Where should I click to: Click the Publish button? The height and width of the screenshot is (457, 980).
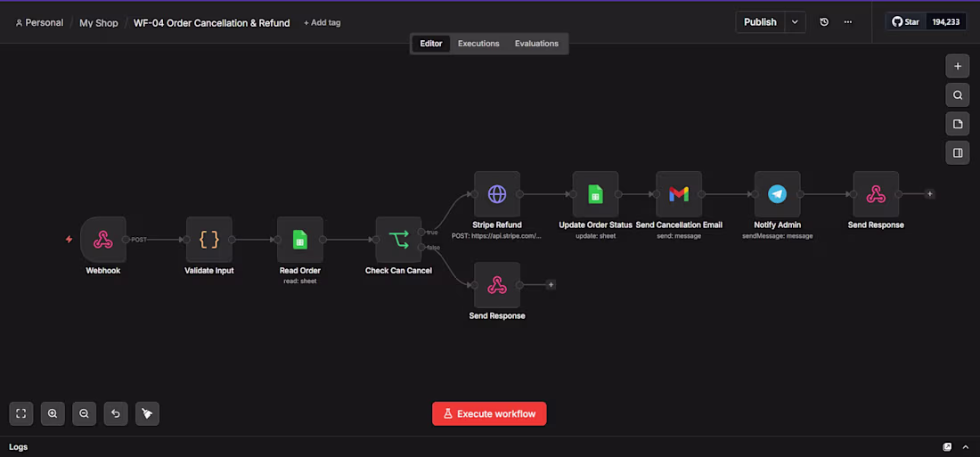click(760, 22)
